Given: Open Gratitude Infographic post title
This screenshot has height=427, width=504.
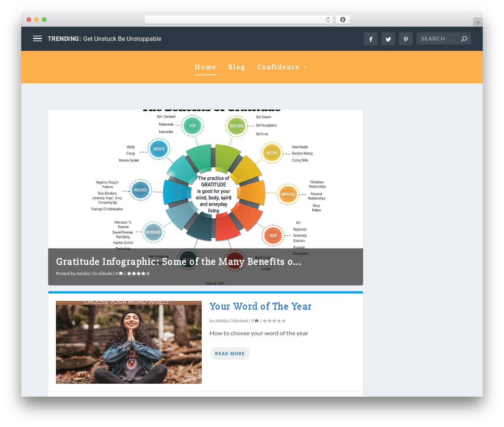Looking at the screenshot, I should [x=179, y=262].
